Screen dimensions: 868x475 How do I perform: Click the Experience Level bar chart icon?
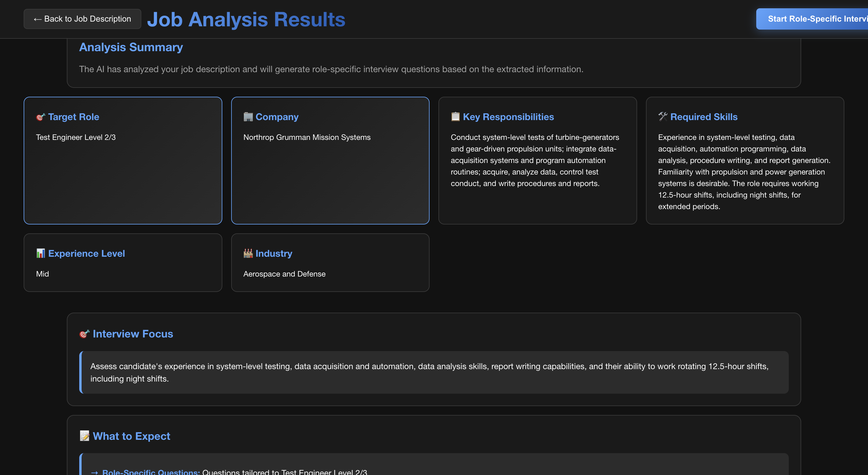coord(41,253)
